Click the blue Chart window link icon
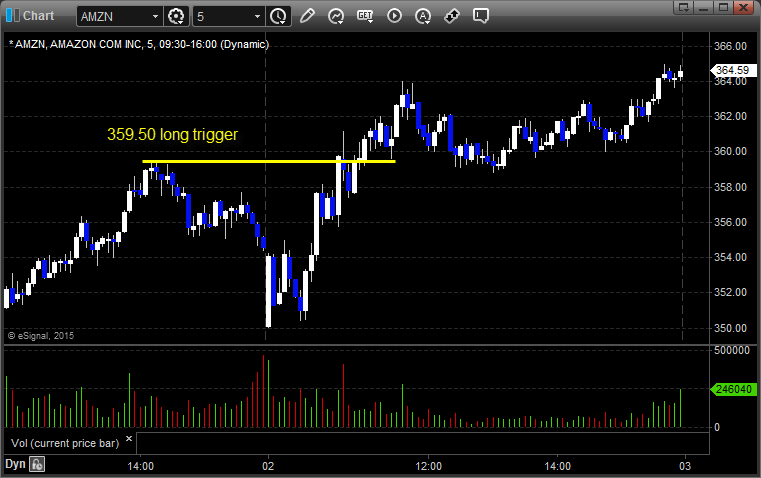Screen dimensions: 761x478 13,16
